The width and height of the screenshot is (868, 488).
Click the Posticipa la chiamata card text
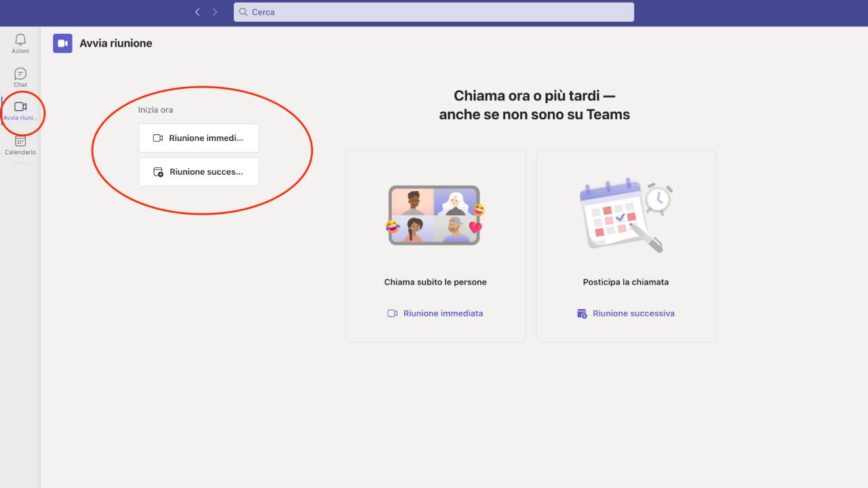625,282
